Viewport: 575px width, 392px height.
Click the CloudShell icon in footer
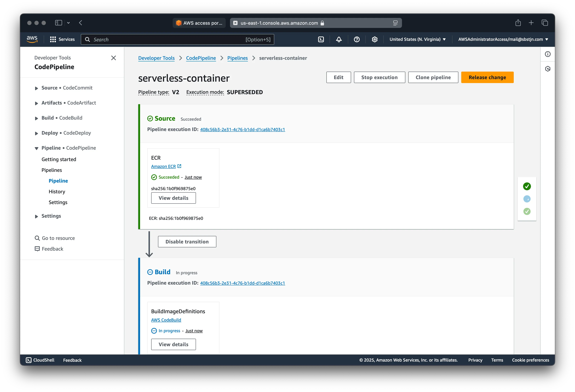click(29, 360)
